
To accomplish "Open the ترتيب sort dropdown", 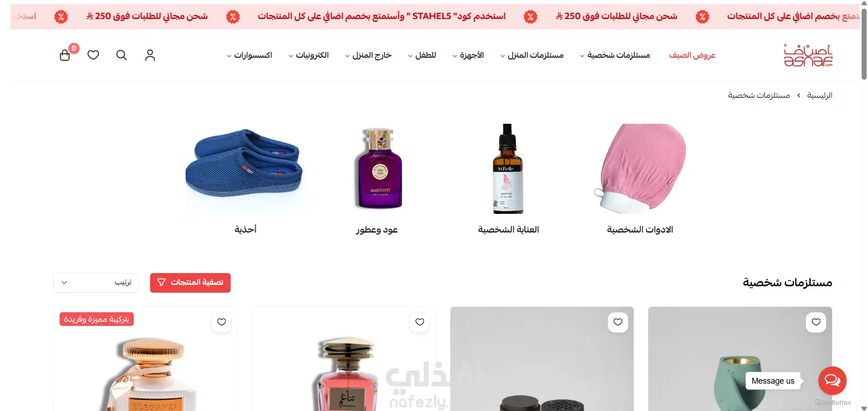I will coord(96,283).
